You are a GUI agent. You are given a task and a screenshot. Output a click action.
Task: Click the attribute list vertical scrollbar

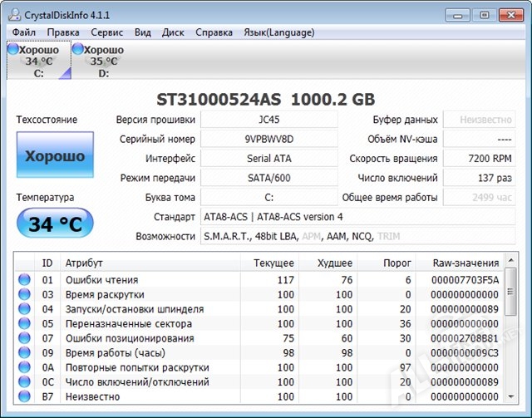coord(511,332)
